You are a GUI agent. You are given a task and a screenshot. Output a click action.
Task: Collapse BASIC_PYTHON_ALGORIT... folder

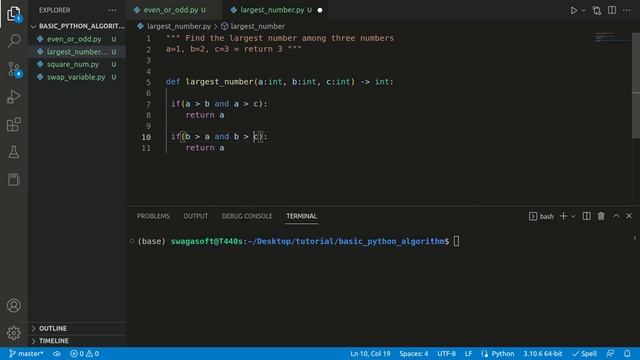tap(77, 26)
